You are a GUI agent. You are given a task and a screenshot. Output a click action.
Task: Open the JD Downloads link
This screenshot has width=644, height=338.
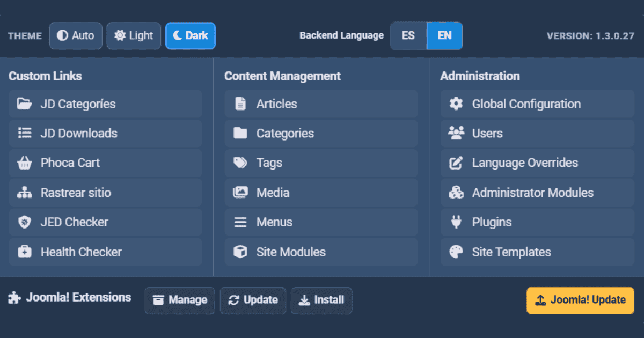[x=105, y=134]
